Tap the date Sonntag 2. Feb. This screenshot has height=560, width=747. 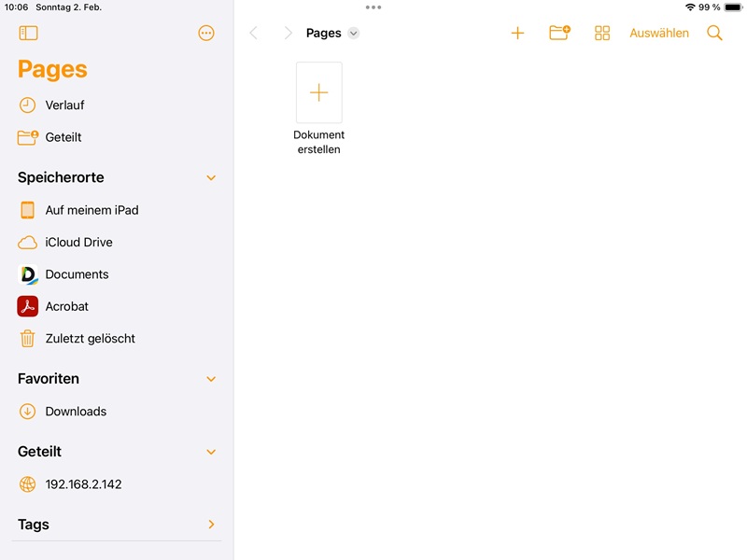[x=68, y=7]
